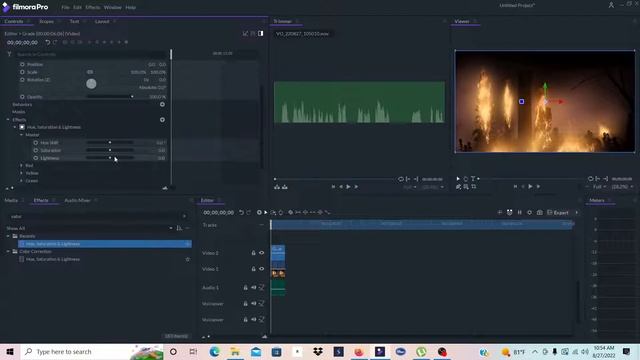This screenshot has width=640, height=360.
Task: Click the rotation dial control
Action: pyautogui.click(x=91, y=84)
